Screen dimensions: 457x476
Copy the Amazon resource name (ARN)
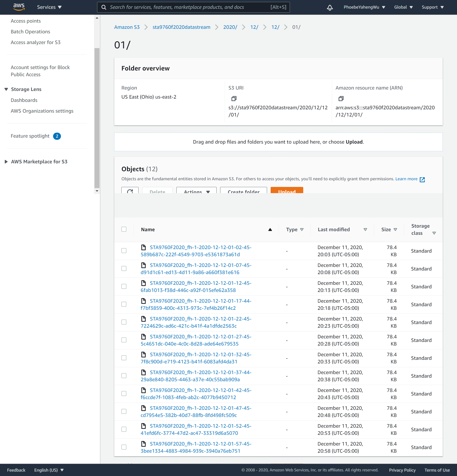341,99
